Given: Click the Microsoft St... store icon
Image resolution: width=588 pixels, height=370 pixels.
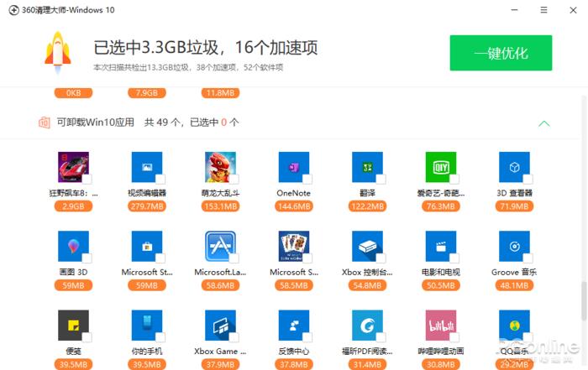Looking at the screenshot, I should (x=147, y=246).
